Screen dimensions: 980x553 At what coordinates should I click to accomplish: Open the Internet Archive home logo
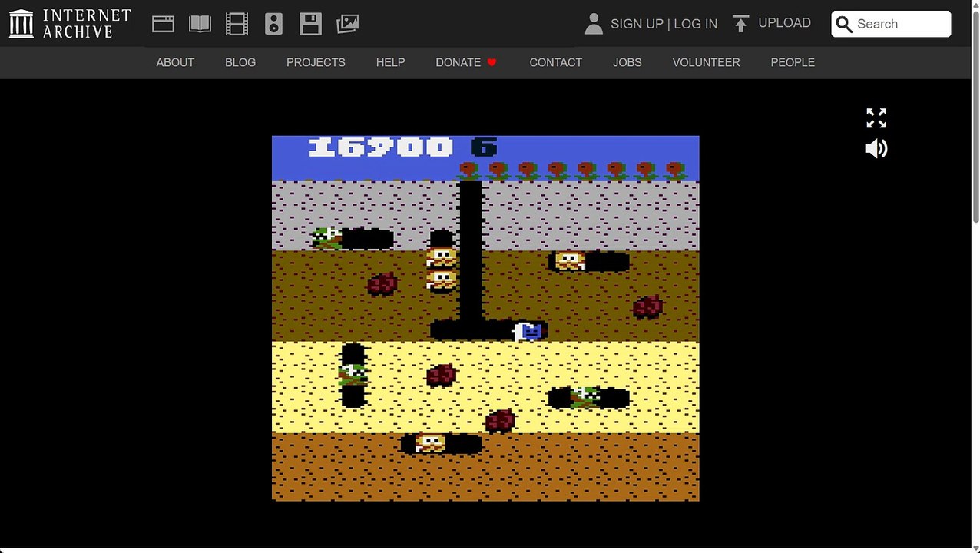70,24
